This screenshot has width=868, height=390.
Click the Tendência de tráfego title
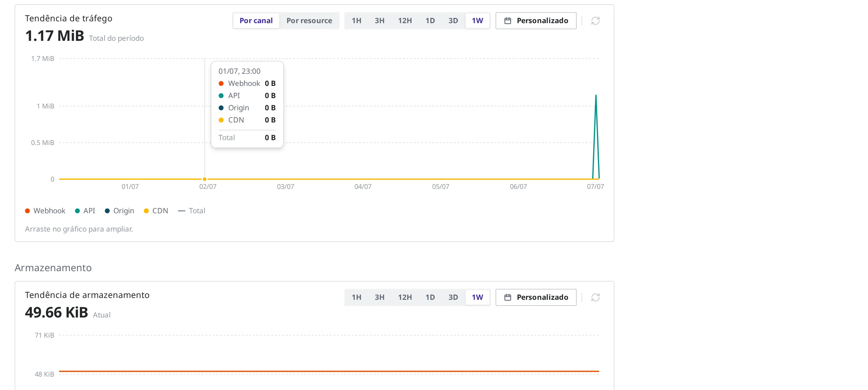[68, 19]
